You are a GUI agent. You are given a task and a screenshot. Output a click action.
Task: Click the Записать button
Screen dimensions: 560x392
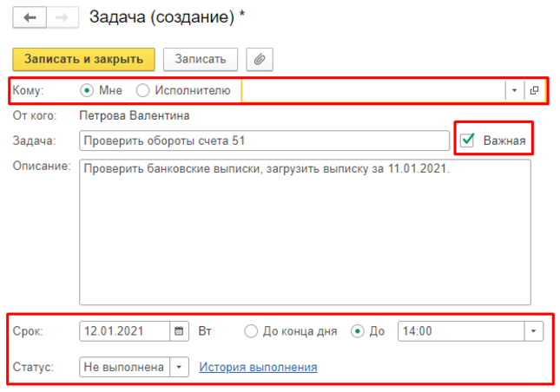tap(201, 59)
